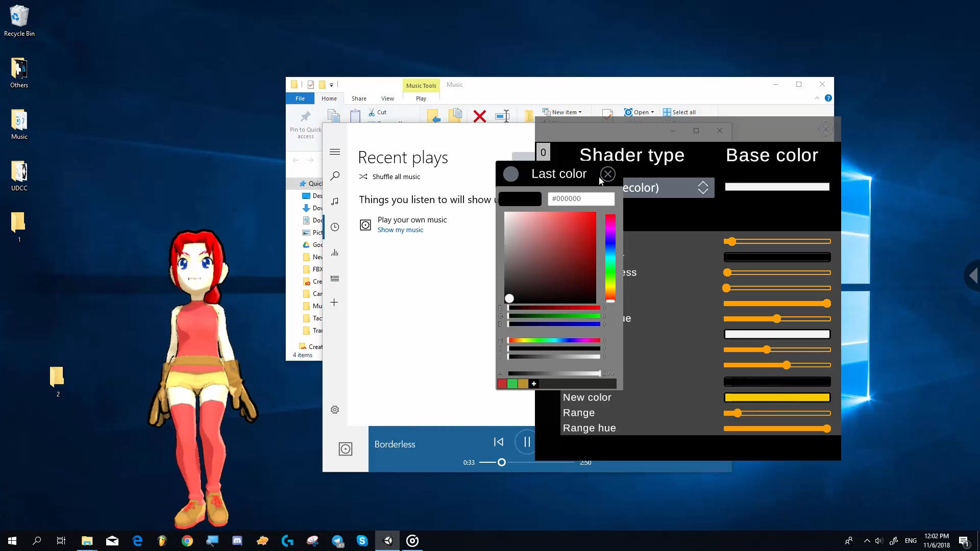
Task: Open Groove Music settings gear
Action: tap(334, 409)
